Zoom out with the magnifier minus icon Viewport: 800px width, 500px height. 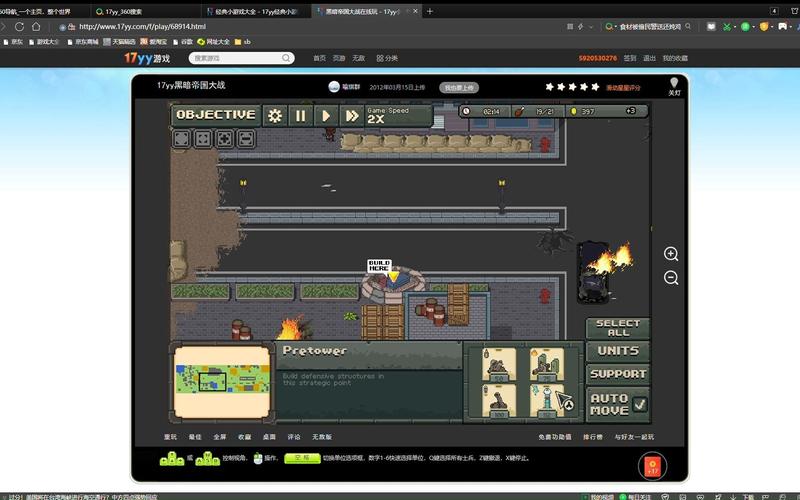pyautogui.click(x=671, y=278)
